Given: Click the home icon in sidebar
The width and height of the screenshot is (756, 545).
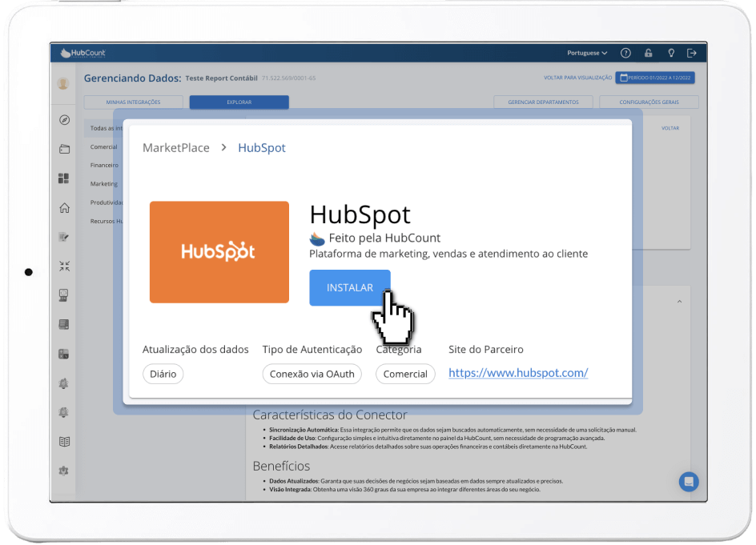Looking at the screenshot, I should pos(64,208).
